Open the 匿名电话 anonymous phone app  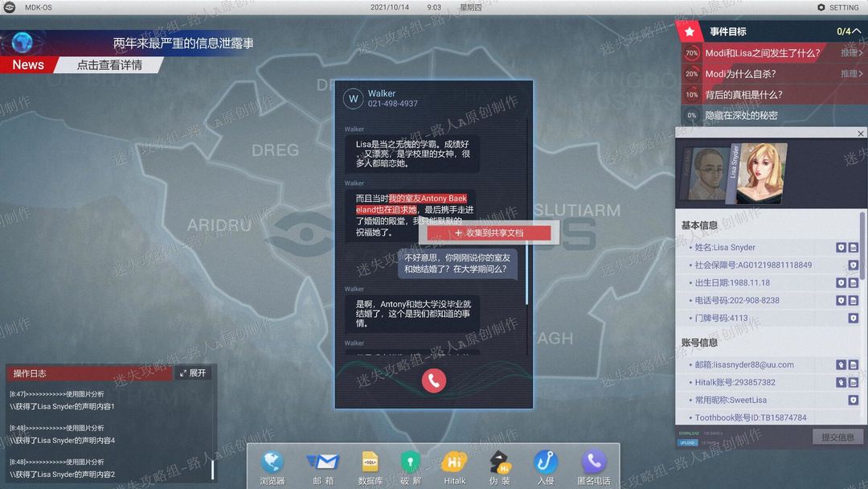[593, 466]
